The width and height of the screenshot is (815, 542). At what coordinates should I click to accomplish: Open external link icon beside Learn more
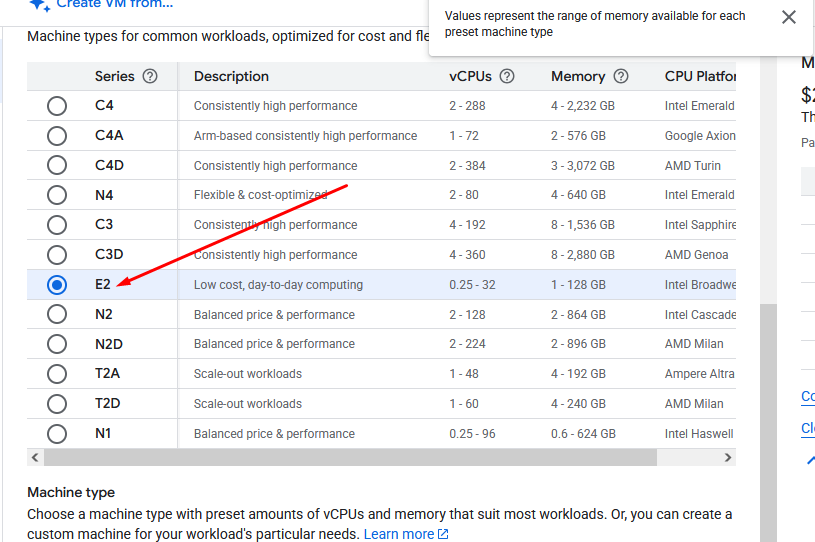(x=443, y=534)
